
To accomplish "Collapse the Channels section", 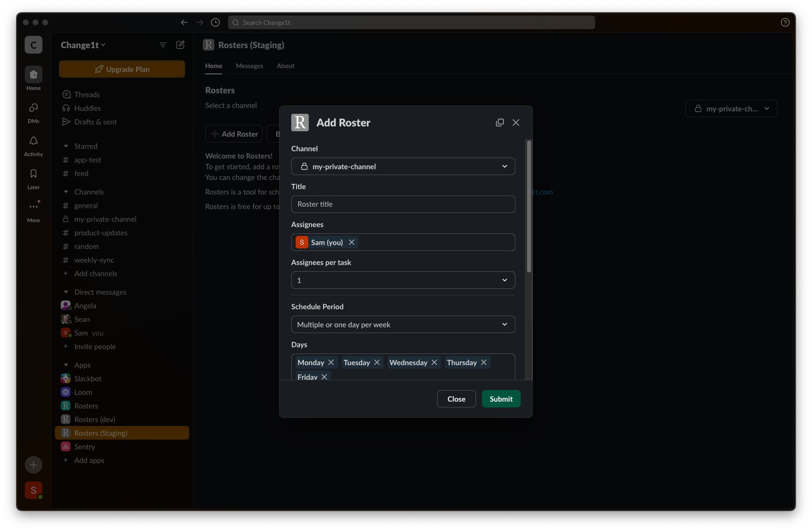I will point(66,192).
